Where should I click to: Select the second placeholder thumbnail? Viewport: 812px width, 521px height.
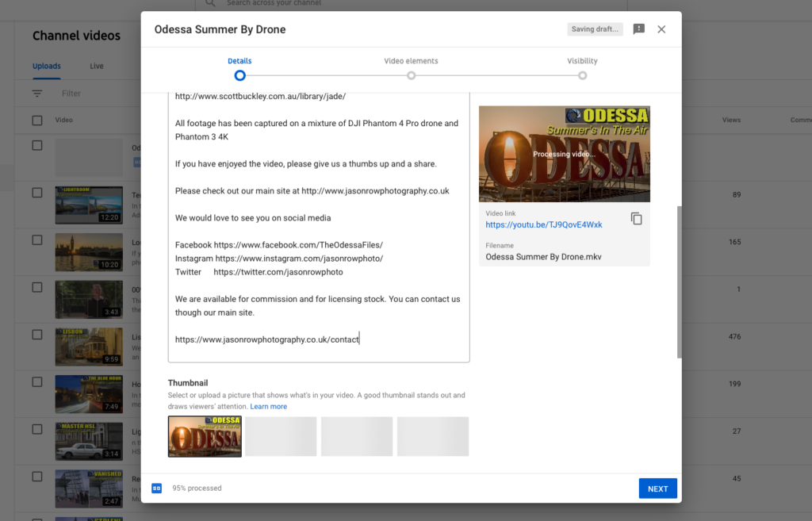pos(281,437)
